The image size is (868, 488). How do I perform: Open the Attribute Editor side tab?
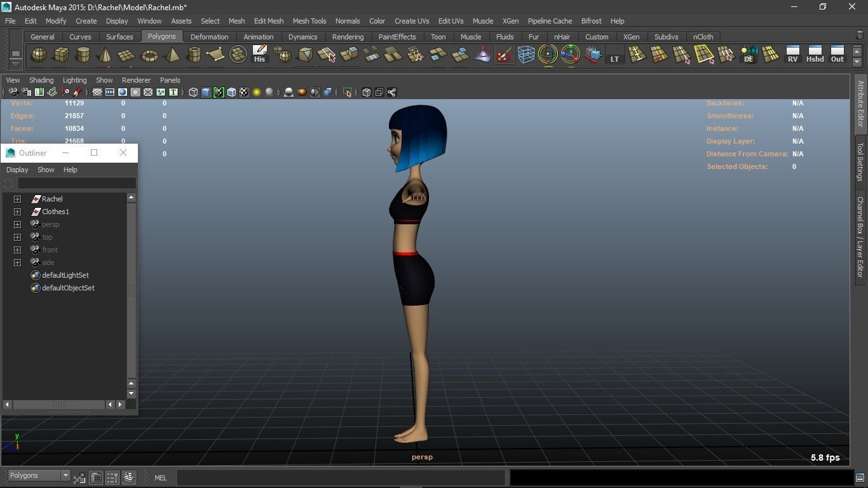(860, 104)
